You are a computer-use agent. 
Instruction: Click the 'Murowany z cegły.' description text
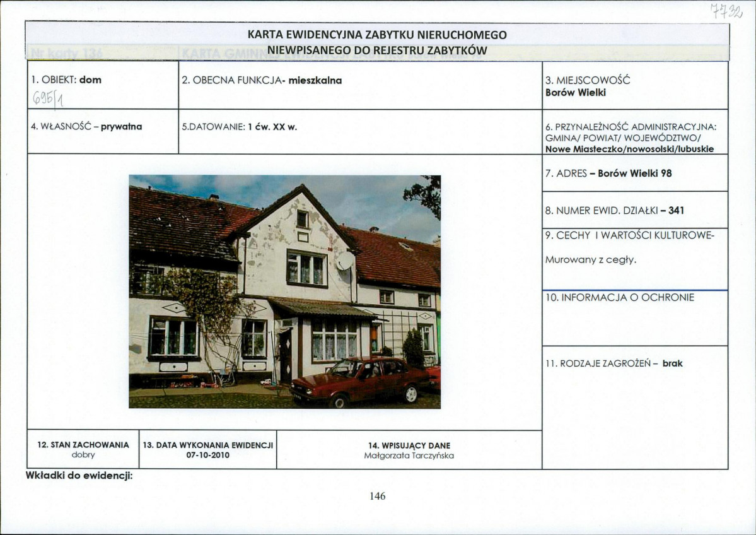591,259
